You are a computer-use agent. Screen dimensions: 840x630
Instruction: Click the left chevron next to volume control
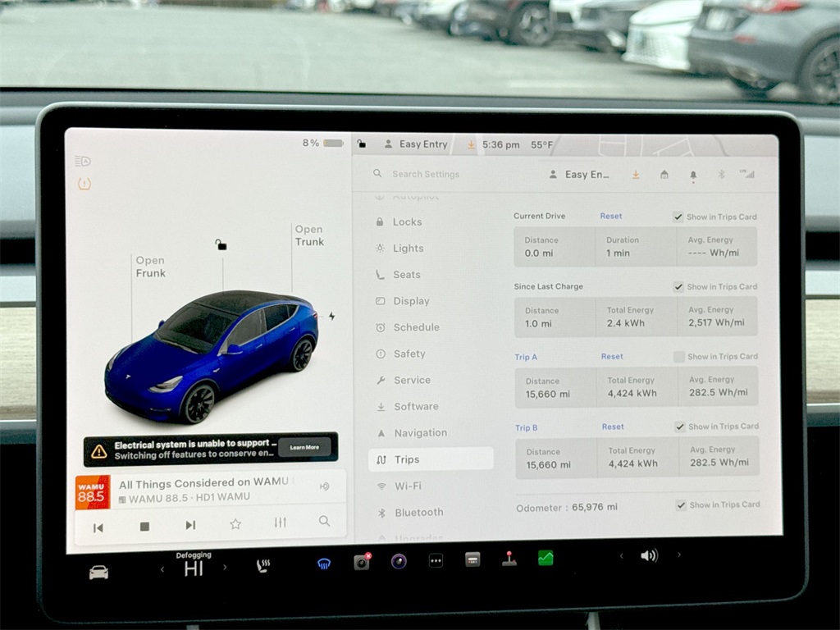[x=621, y=555]
